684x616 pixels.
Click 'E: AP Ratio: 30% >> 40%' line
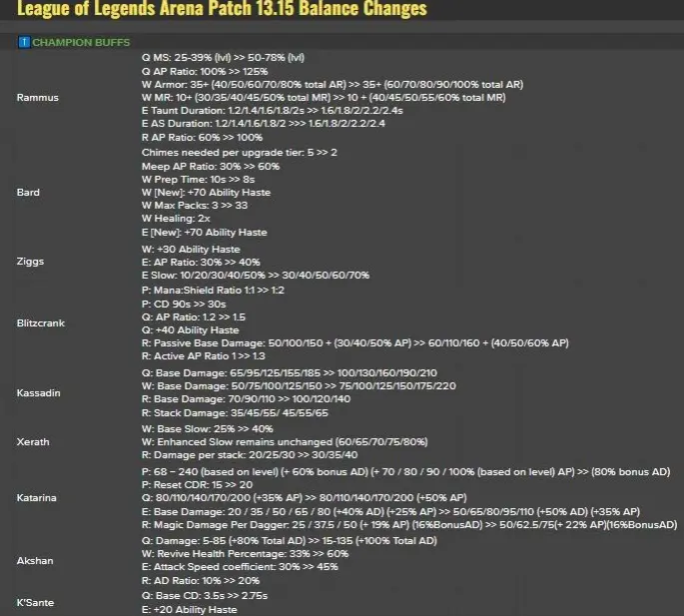[201, 263]
